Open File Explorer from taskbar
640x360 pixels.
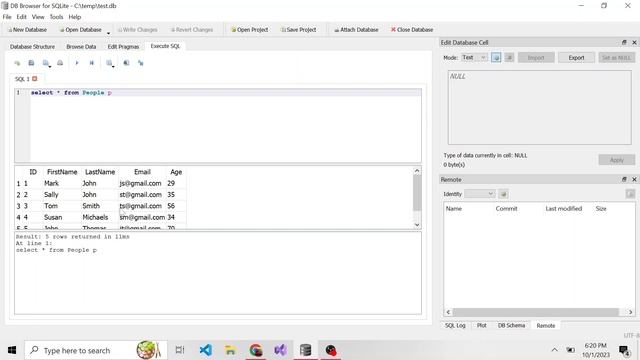coord(230,350)
